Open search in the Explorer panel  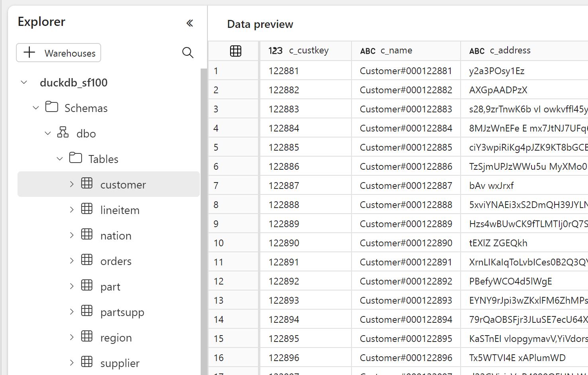tap(188, 53)
